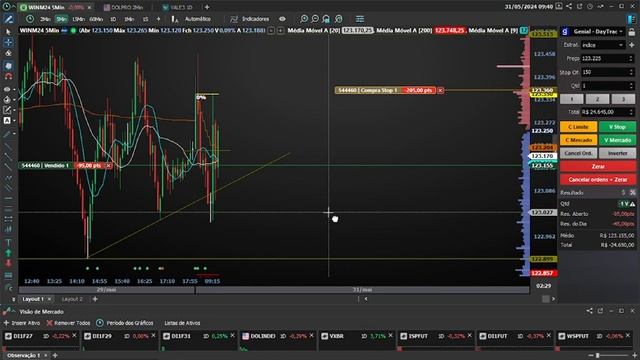Add a new strategy with plus icon
Image resolution: width=640 pixels, height=360 pixels.
[631, 45]
